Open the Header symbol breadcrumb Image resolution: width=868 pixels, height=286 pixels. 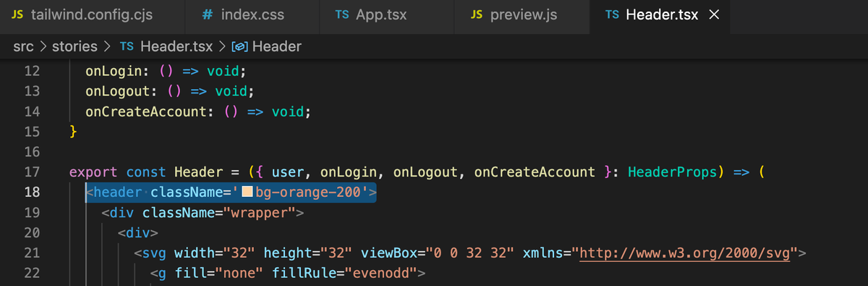276,47
